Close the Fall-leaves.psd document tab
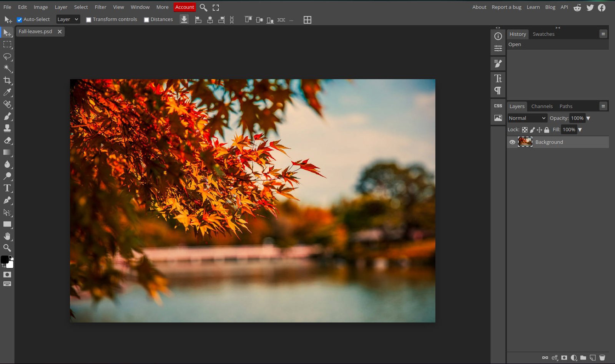This screenshot has width=615, height=364. point(60,31)
